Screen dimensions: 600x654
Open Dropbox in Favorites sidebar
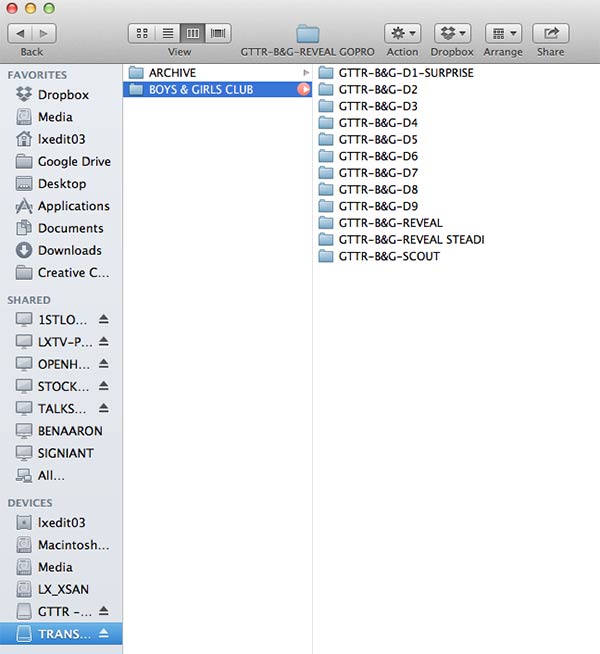pyautogui.click(x=61, y=95)
